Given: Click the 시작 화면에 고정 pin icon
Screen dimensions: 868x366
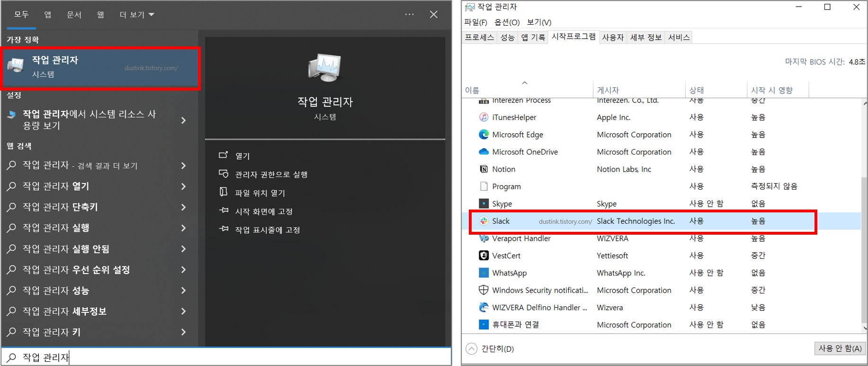Looking at the screenshot, I should click(224, 210).
